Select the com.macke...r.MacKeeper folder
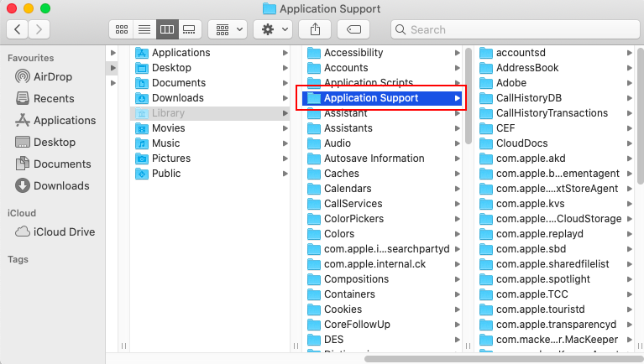Viewport: 644px width, 364px height. 554,340
